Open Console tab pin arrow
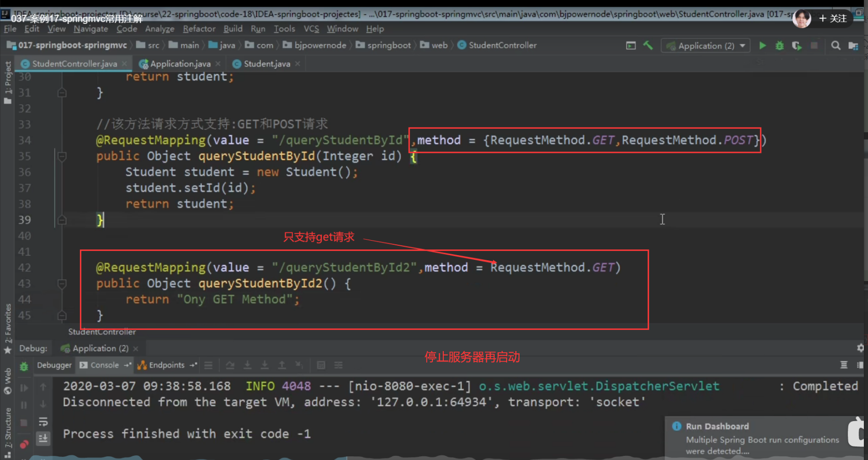 [127, 366]
